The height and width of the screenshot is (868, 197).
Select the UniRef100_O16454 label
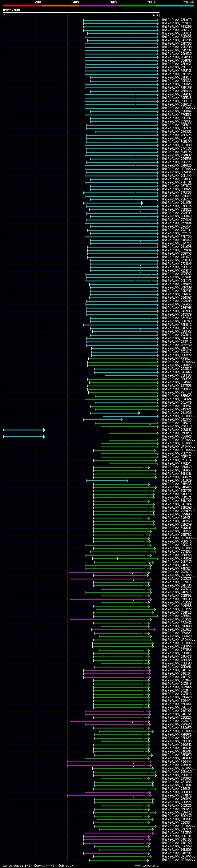(x=177, y=518)
